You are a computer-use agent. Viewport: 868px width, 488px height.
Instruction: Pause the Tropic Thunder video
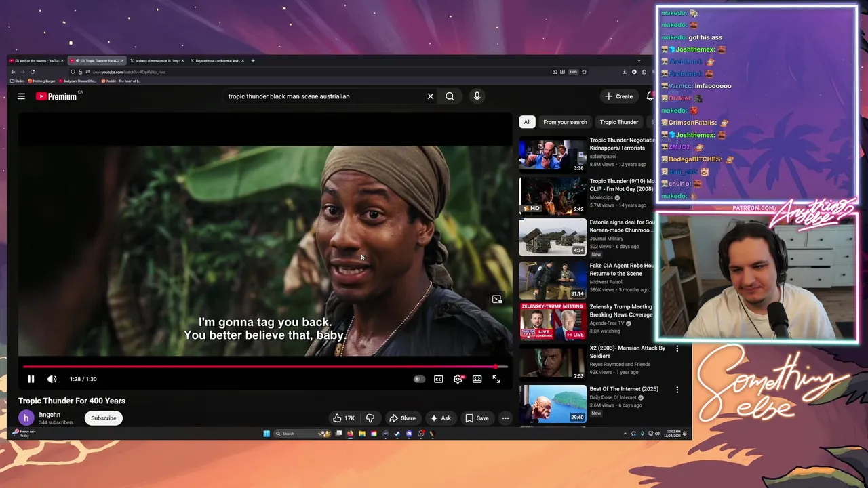(x=31, y=379)
